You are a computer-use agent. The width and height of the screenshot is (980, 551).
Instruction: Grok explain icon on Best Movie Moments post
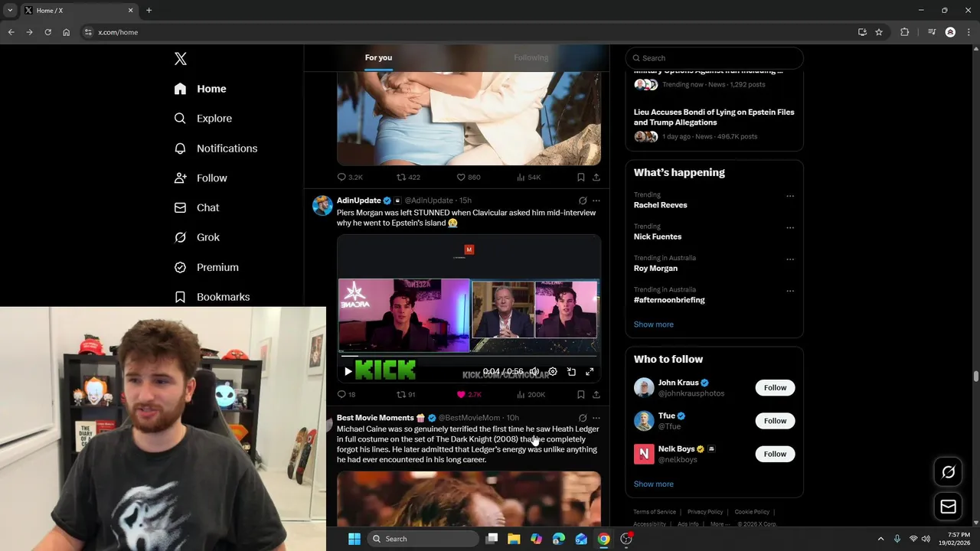[x=583, y=418]
